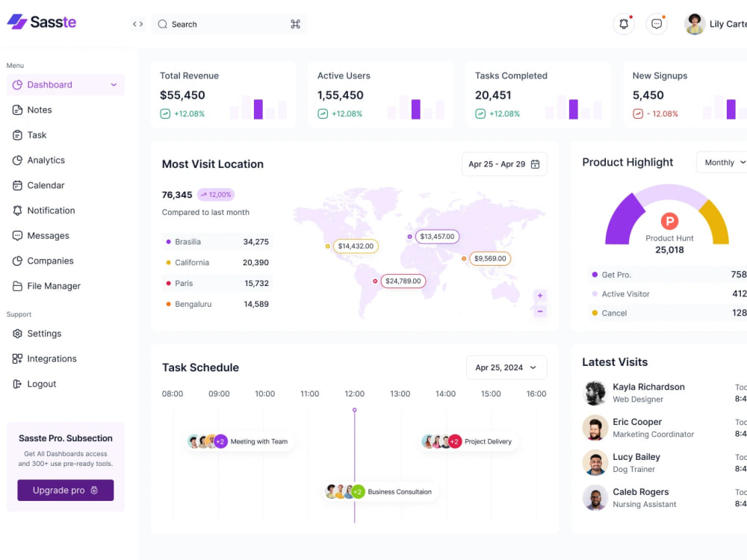
Task: Click the $14,432.00 map marker
Action: (x=356, y=246)
